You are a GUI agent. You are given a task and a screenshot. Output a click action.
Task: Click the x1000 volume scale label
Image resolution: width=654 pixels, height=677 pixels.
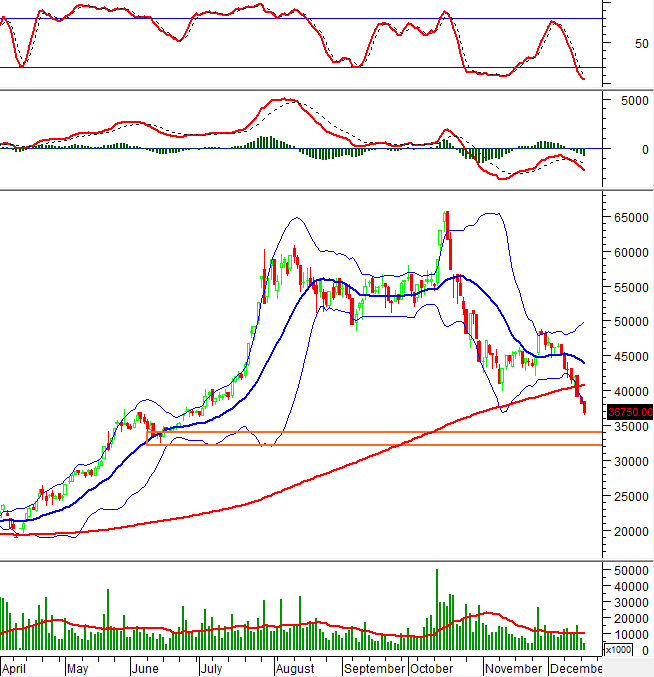[x=619, y=650]
